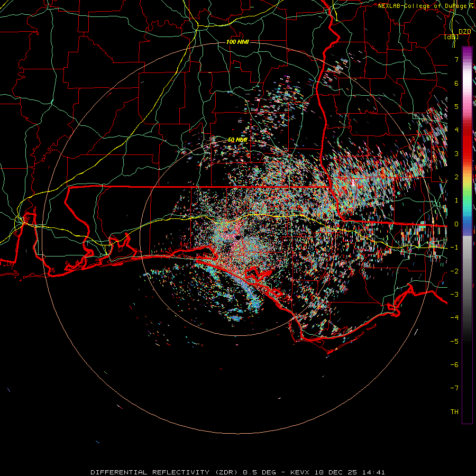The image size is (476, 476).
Task: Click the -2 dB value on the color scale
Action: (x=454, y=271)
